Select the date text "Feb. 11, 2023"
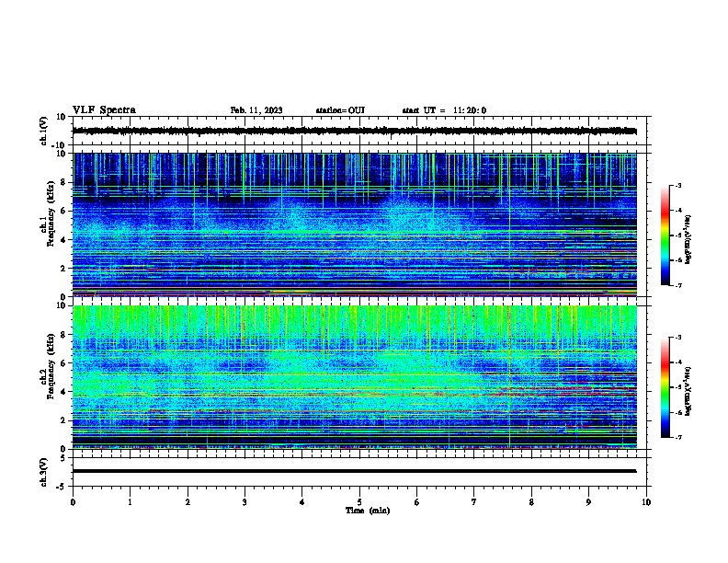728x563 pixels. click(256, 110)
